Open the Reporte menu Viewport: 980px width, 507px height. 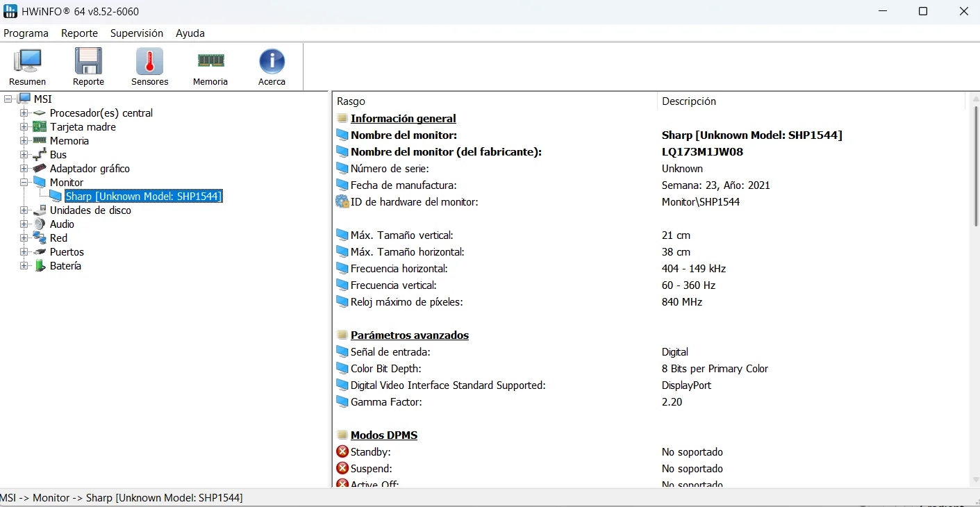pyautogui.click(x=80, y=33)
